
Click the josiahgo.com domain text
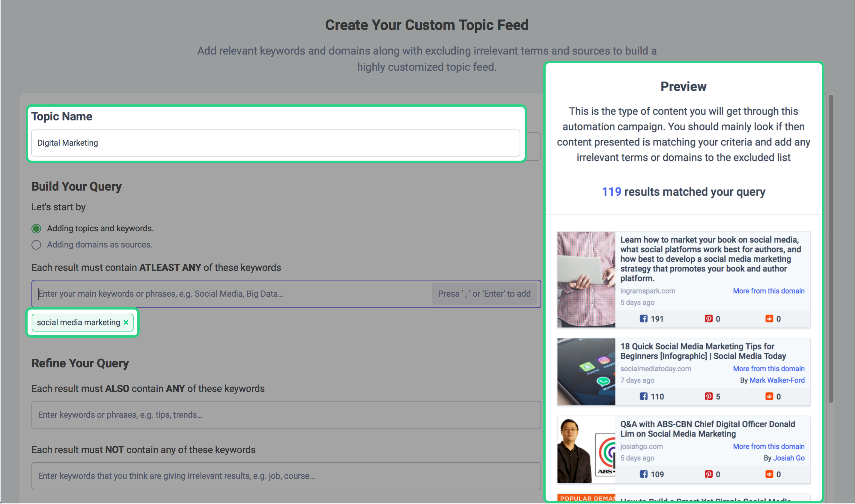641,446
